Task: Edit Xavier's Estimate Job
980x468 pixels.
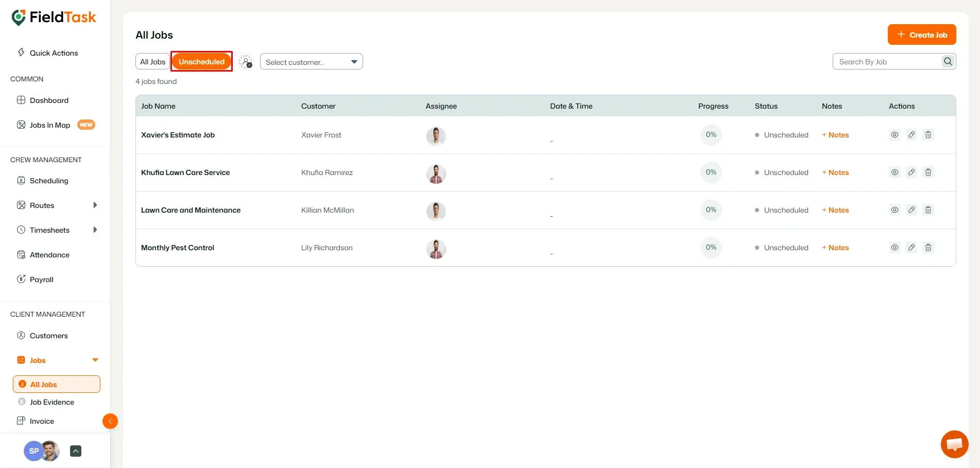Action: pyautogui.click(x=912, y=135)
